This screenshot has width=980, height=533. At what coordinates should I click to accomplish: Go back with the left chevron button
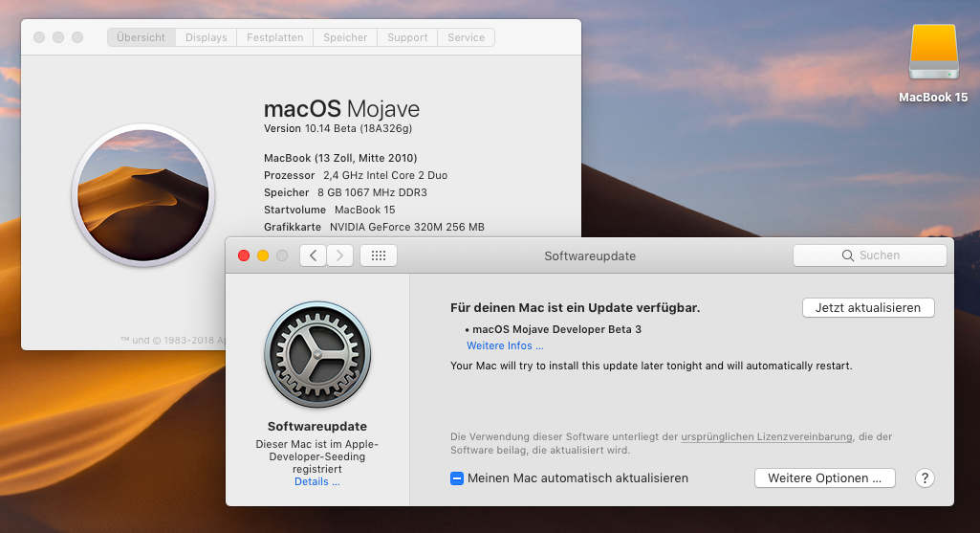(314, 255)
